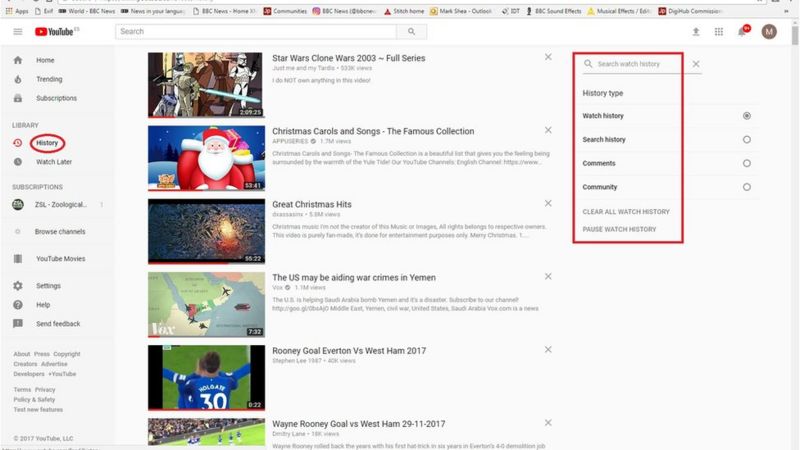800x450 pixels.
Task: Open Settings in the sidebar
Action: click(48, 286)
